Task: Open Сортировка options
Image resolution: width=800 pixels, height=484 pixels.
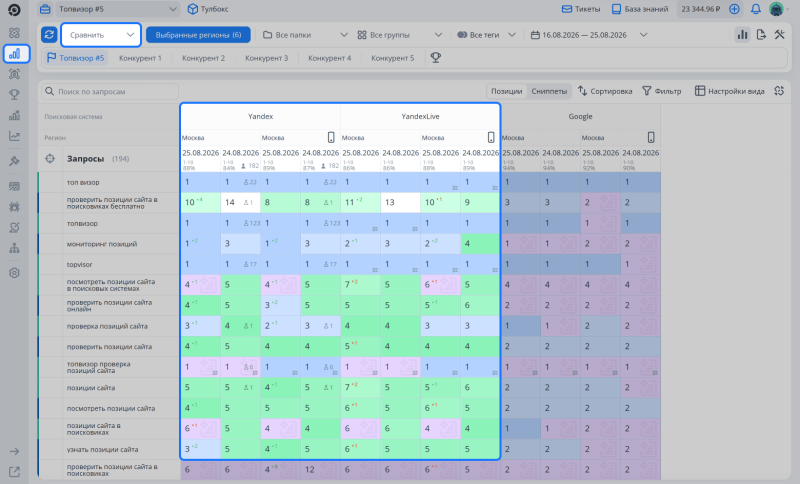Action: (x=605, y=91)
